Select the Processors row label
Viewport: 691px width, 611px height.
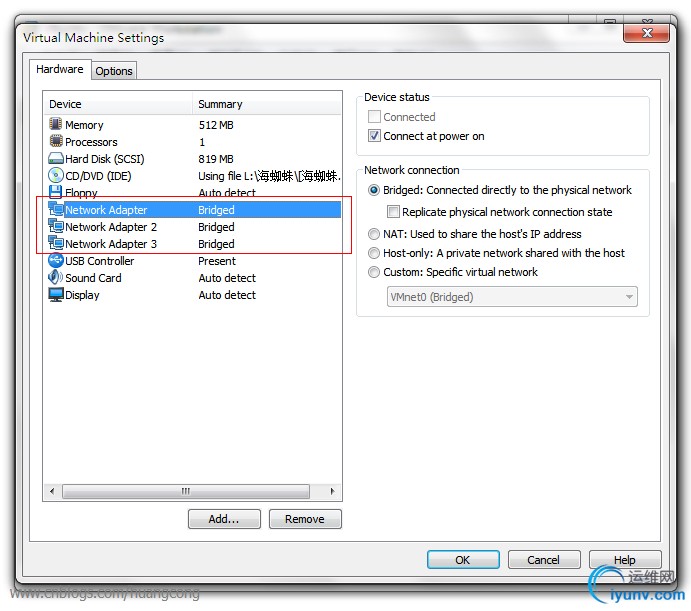(x=91, y=142)
